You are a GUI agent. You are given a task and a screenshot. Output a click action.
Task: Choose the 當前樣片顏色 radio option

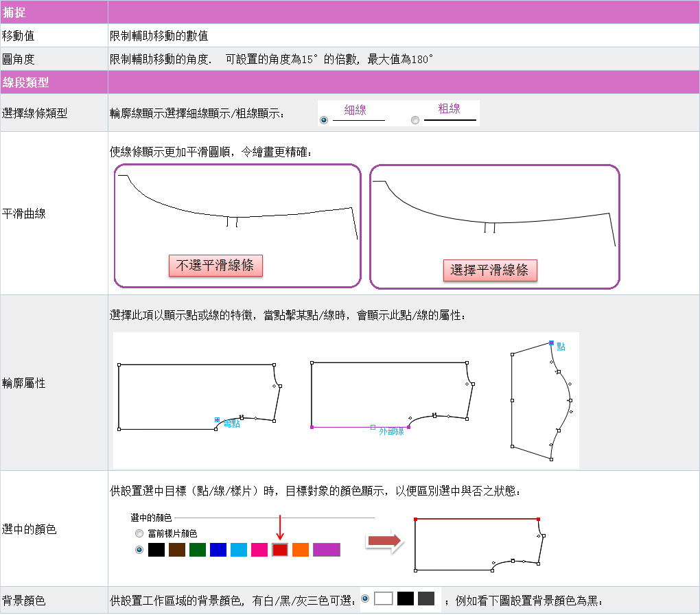pos(139,533)
